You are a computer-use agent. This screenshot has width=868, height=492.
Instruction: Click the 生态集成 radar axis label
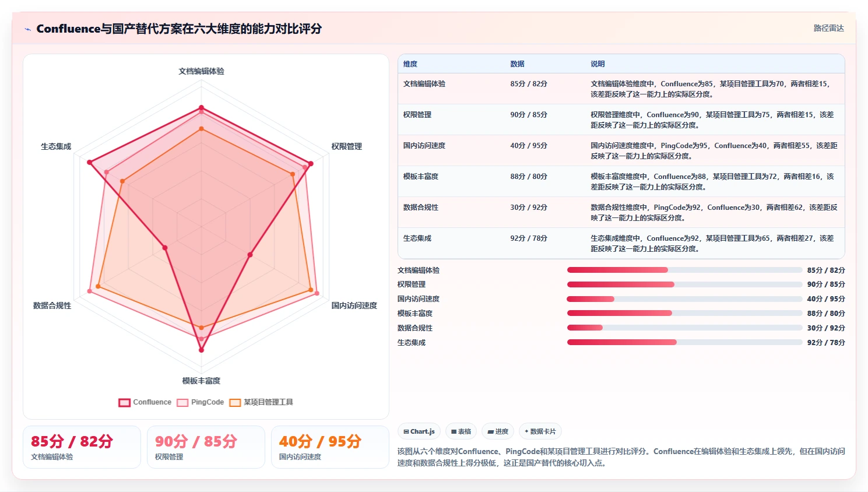56,146
